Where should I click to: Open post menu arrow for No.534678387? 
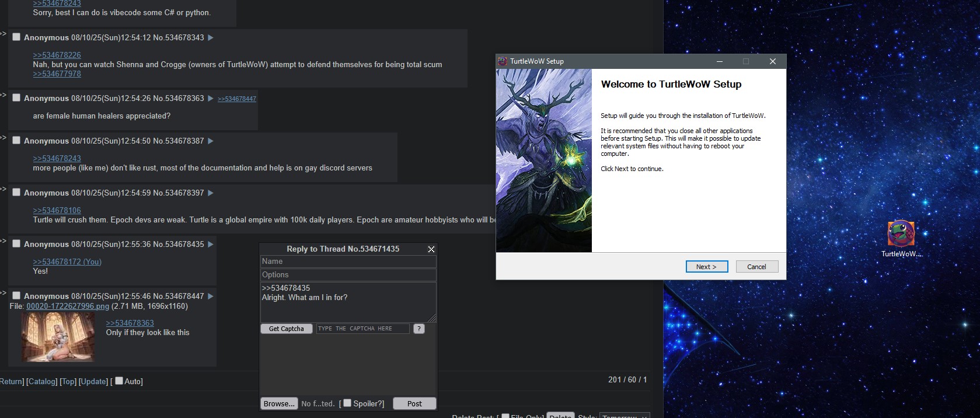211,141
